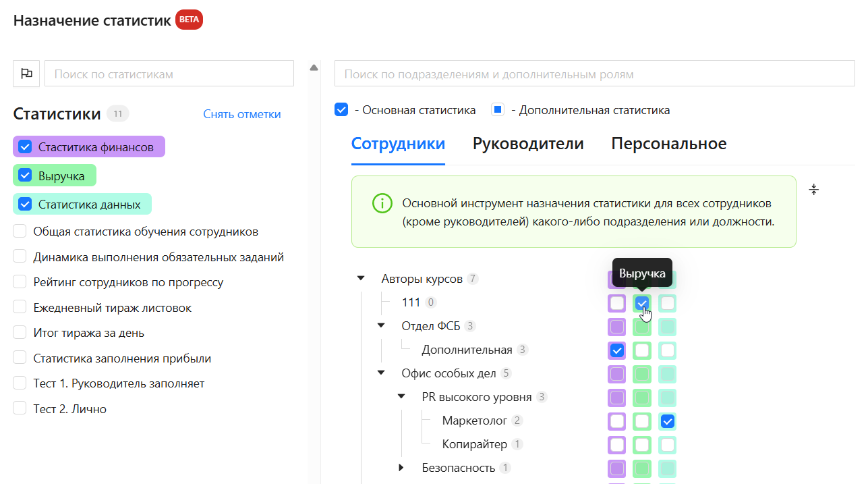Viewport: 868px width, 484px height.
Task: Uncheck purple checkbox for Дополнительная row
Action: [616, 351]
